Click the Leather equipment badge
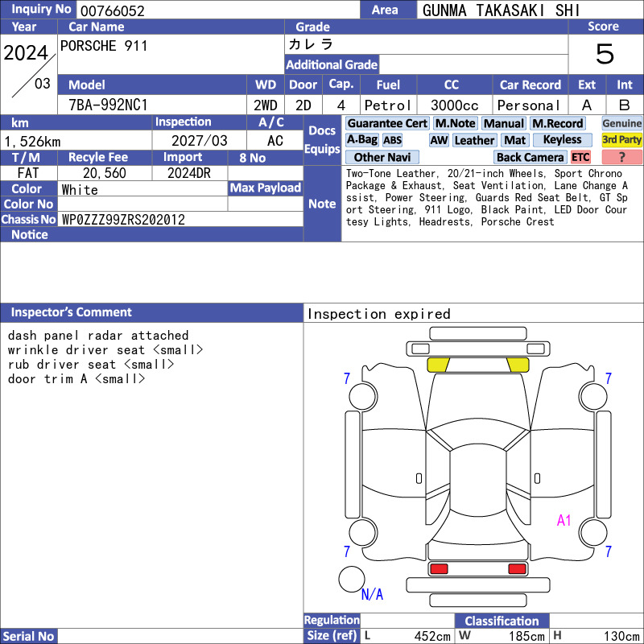Screen dimensions: 644x644 tap(474, 140)
